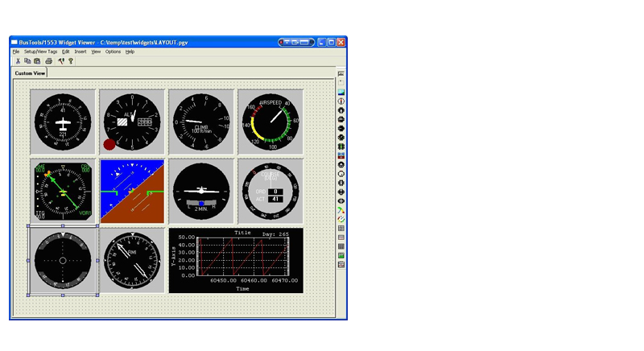Select the COURSE ORD/ACT gauge widget
Viewport: 644px width, 351px height.
click(270, 192)
